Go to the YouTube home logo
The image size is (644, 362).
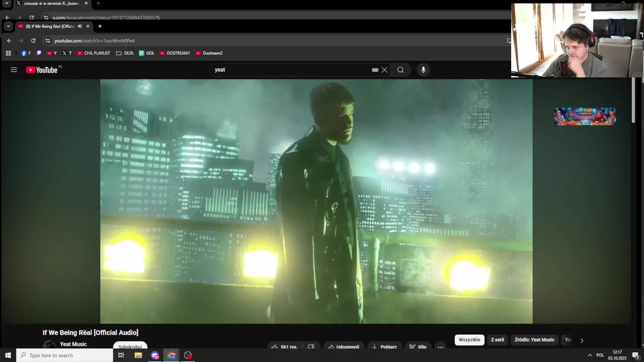click(x=42, y=70)
